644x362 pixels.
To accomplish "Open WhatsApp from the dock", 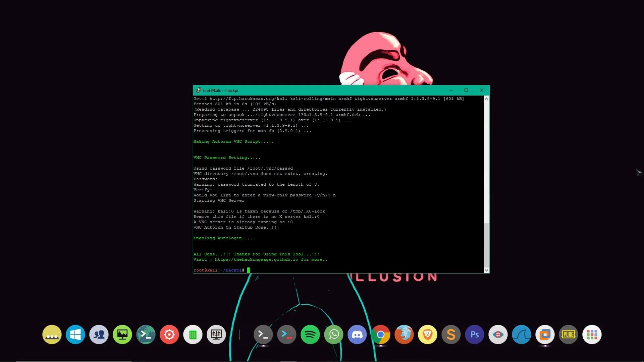I will pos(334,335).
